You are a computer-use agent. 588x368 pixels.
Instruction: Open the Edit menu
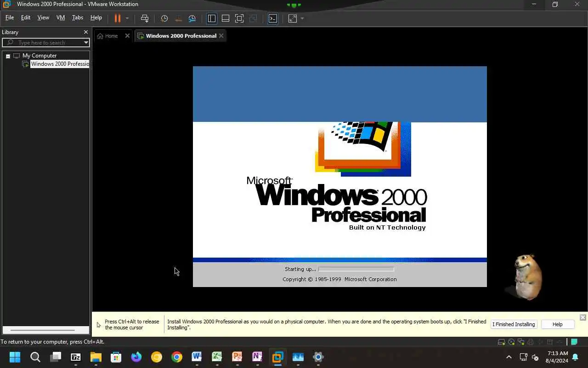click(x=26, y=17)
